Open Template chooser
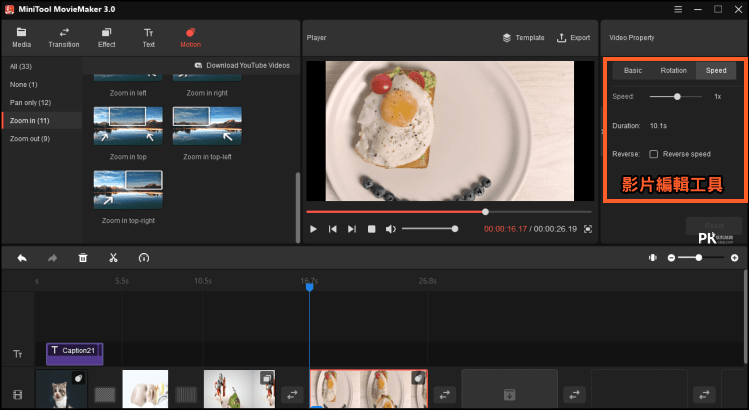The height and width of the screenshot is (410, 749). [524, 38]
